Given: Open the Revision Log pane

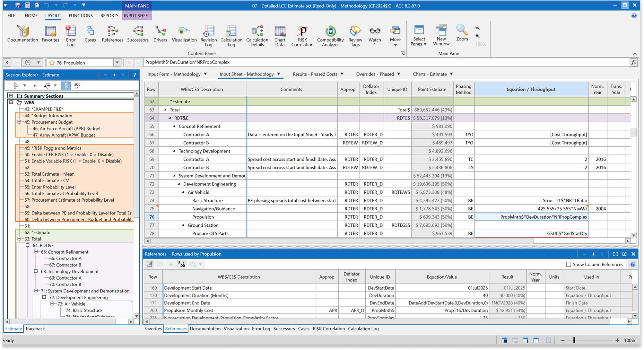Looking at the screenshot, I should coord(209,35).
